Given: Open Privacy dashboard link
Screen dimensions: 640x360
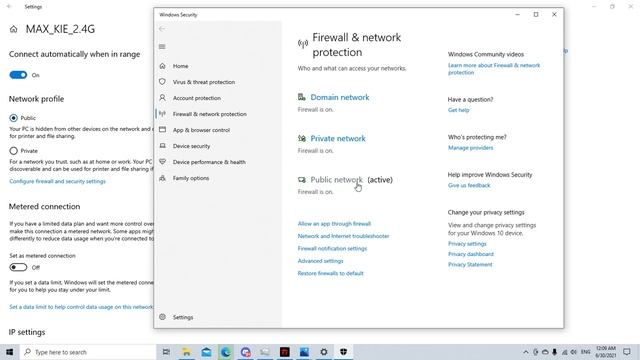Looking at the screenshot, I should pyautogui.click(x=471, y=254).
